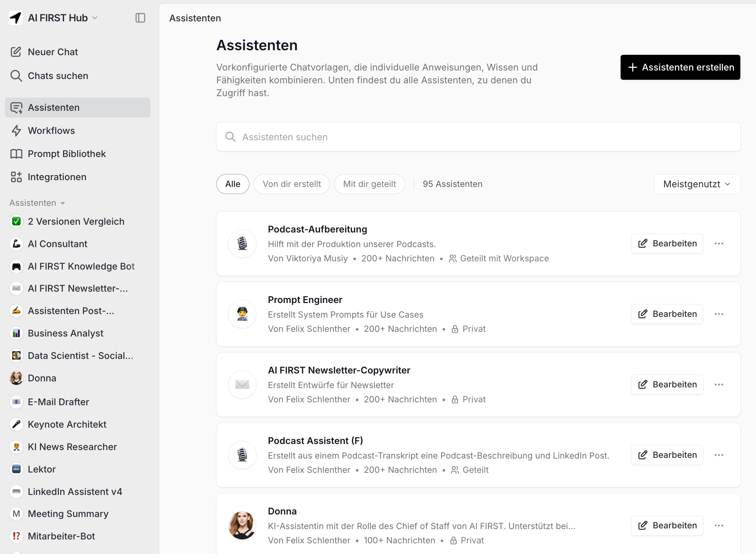The height and width of the screenshot is (554, 756).
Task: Click Bearbeiten for AI FIRST Newsletter-Copywriter
Action: coord(667,385)
